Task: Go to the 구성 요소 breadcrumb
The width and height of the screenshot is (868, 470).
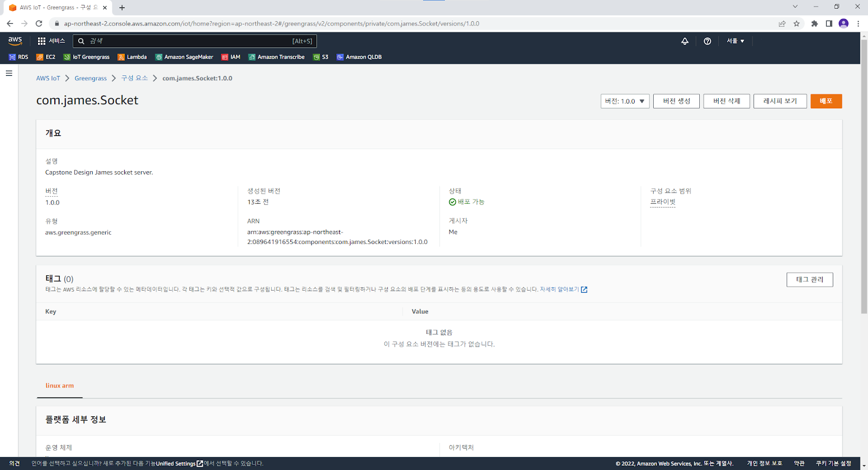Action: [135, 79]
